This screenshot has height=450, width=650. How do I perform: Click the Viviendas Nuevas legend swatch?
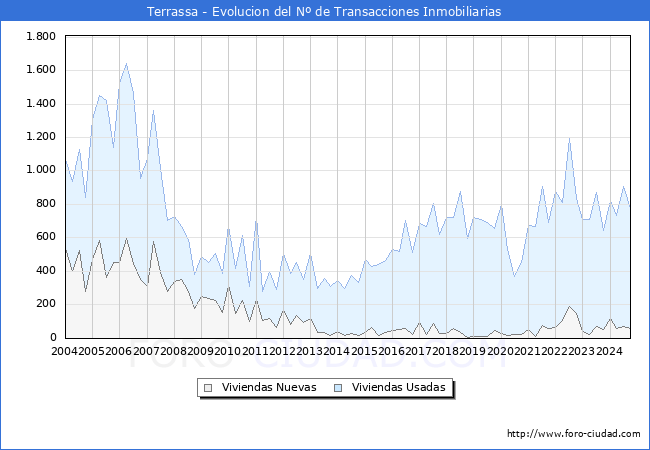tap(208, 388)
